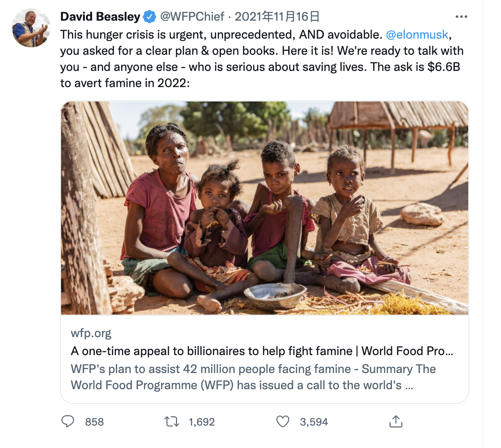
Task: Click the reply speech bubble icon
Action: 68,422
